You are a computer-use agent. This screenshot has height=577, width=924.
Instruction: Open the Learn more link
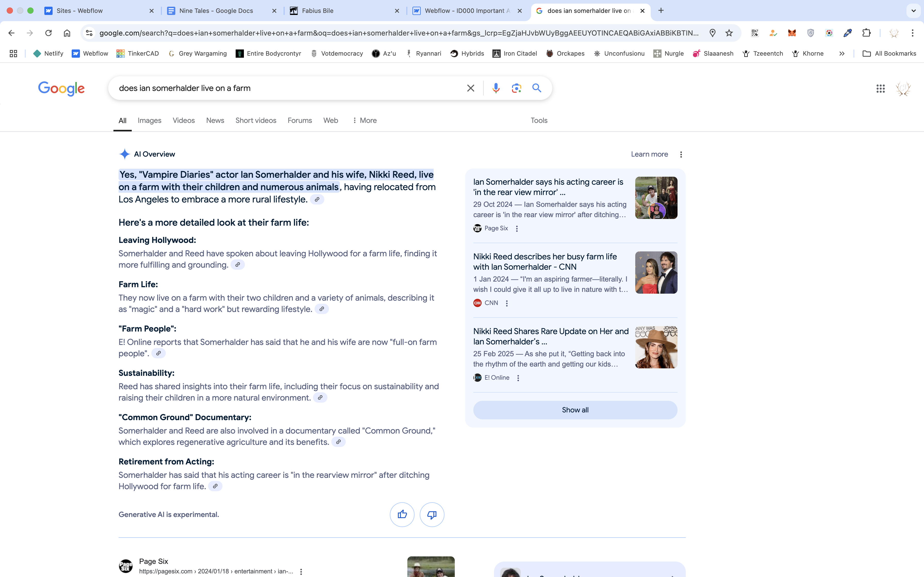click(x=649, y=154)
